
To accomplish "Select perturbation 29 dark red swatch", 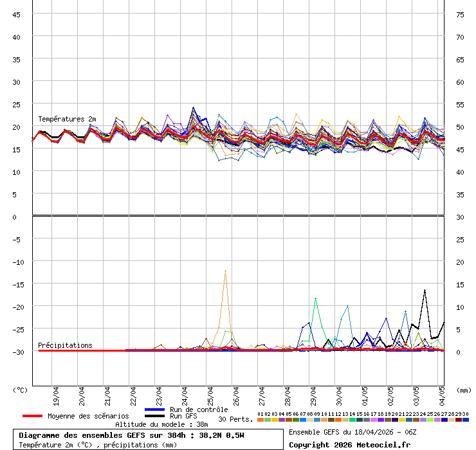I will [x=459, y=420].
